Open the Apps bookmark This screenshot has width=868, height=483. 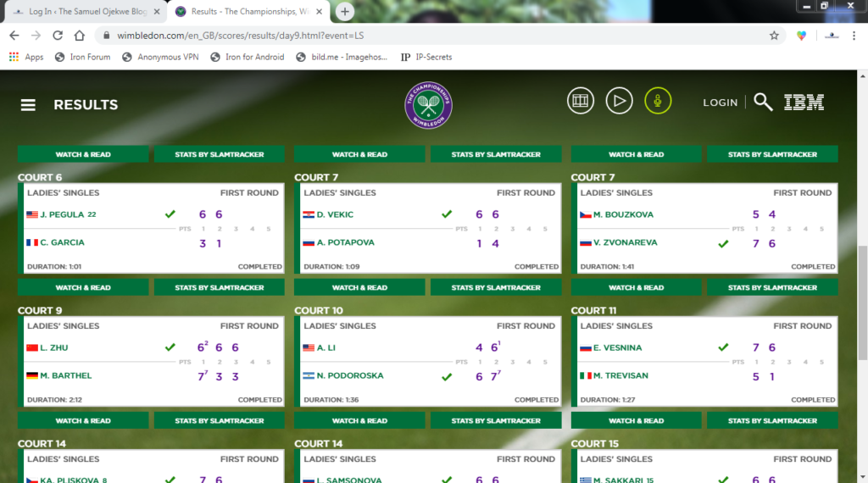(x=26, y=57)
